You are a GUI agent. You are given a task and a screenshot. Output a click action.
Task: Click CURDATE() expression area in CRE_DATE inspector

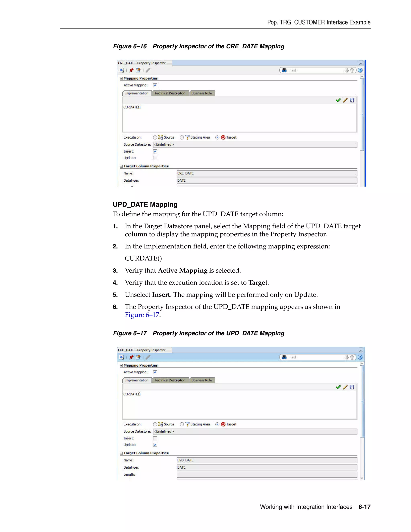tap(240, 118)
